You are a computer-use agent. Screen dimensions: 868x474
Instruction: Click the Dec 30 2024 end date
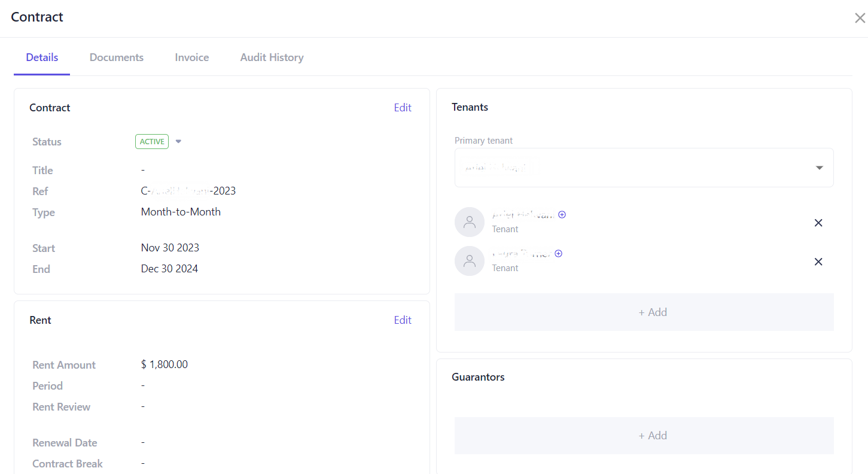169,269
